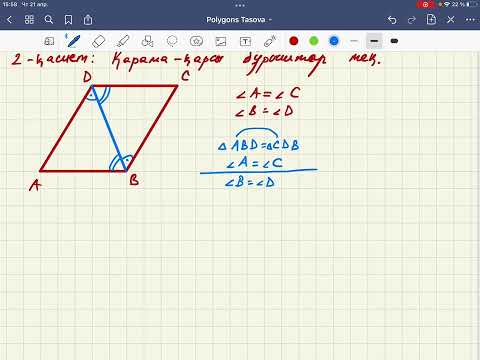
Task: Select the Highlighter tool
Action: tap(123, 41)
